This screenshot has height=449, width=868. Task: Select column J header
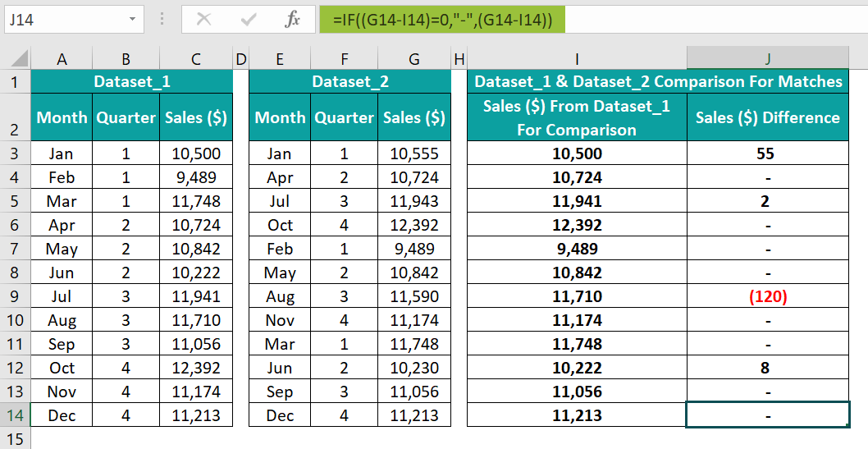tap(768, 58)
